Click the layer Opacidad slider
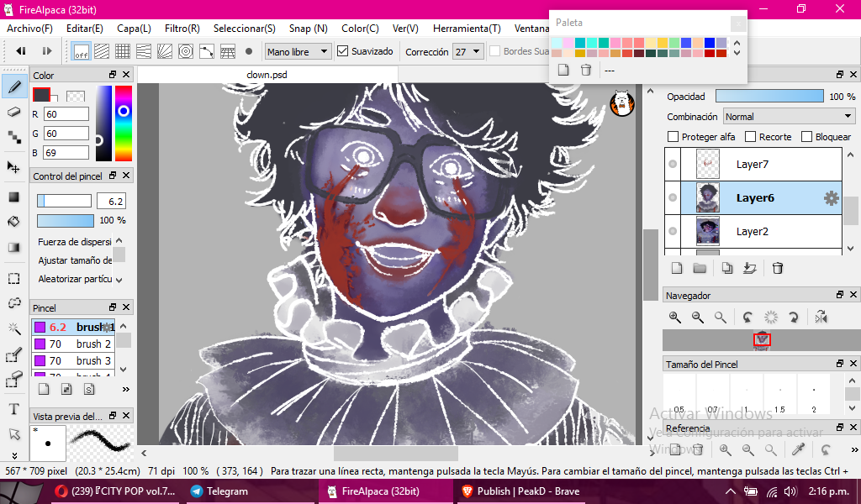 tap(769, 96)
